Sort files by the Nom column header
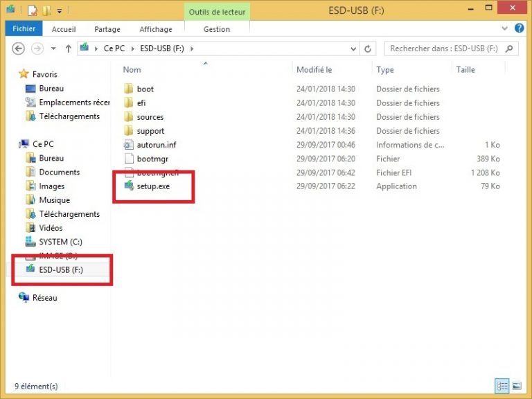532x399 pixels. (132, 69)
